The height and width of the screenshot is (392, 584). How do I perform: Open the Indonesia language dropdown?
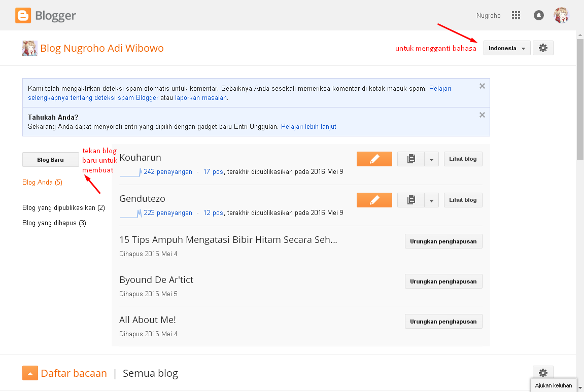tap(506, 48)
